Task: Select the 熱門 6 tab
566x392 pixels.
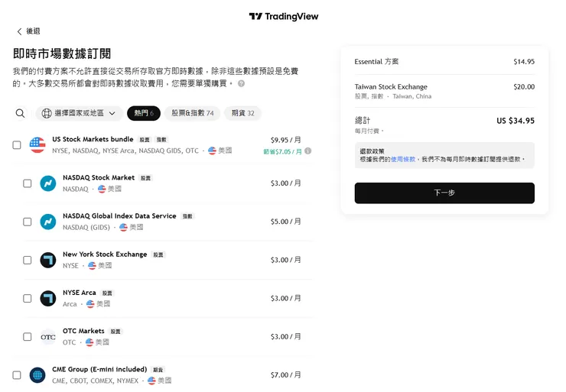Action: tap(144, 113)
